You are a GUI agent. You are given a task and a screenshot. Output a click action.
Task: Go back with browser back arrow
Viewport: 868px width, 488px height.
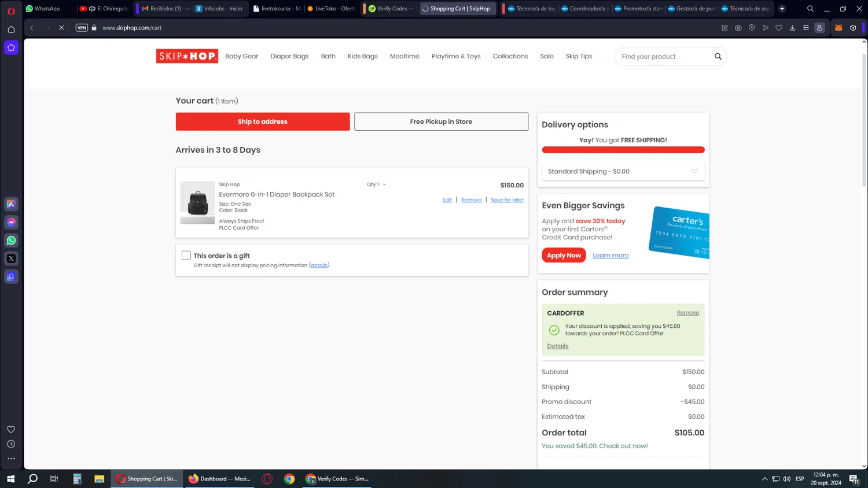coord(32,28)
